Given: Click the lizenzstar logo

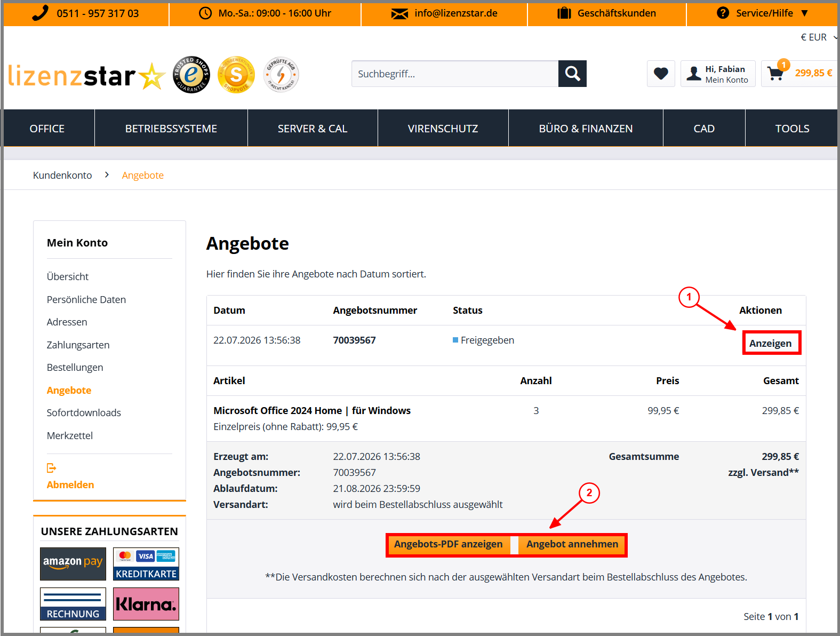Looking at the screenshot, I should (x=86, y=76).
